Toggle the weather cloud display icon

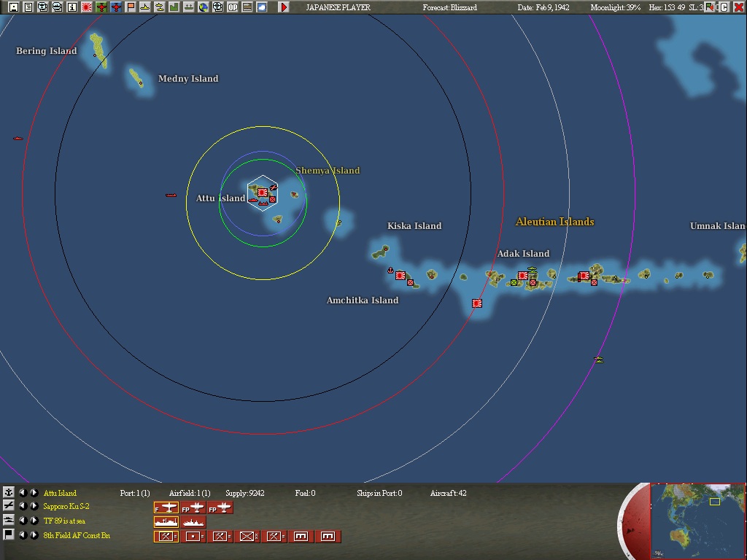pos(260,7)
